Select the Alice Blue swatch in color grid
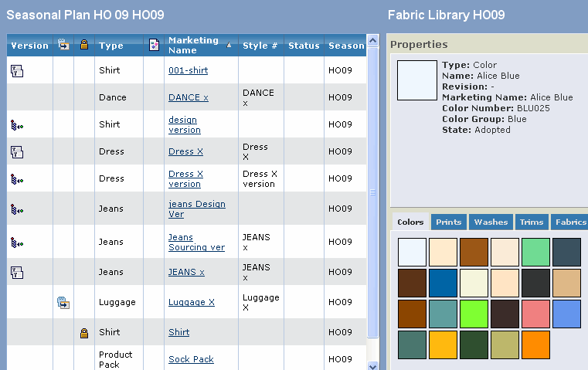This screenshot has width=588, height=370. 412,252
